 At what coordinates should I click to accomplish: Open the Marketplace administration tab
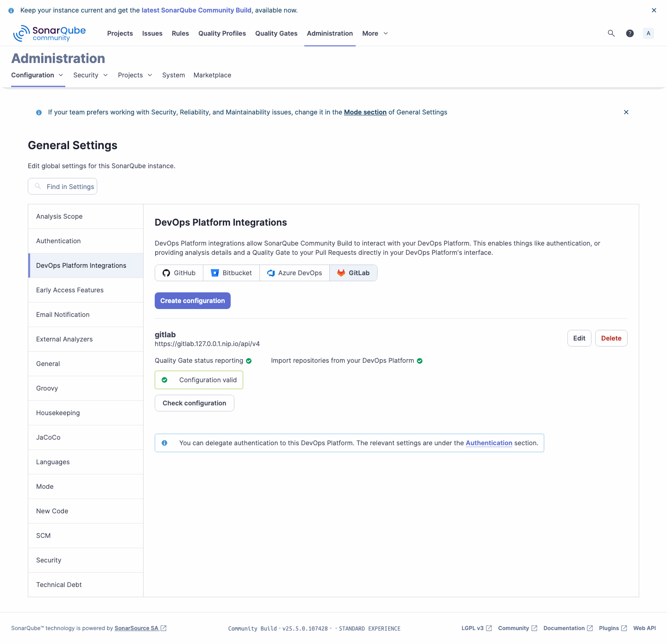tap(212, 75)
